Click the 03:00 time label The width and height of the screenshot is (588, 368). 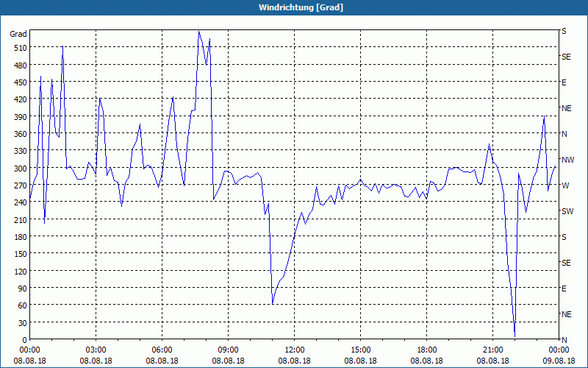point(96,350)
